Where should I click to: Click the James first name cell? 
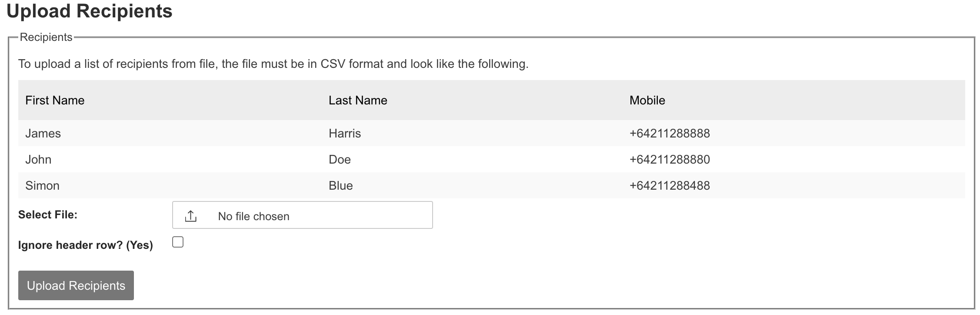coord(43,133)
